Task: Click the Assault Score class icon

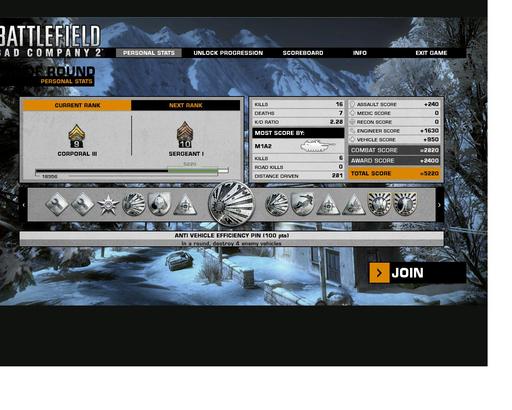Action: click(352, 104)
